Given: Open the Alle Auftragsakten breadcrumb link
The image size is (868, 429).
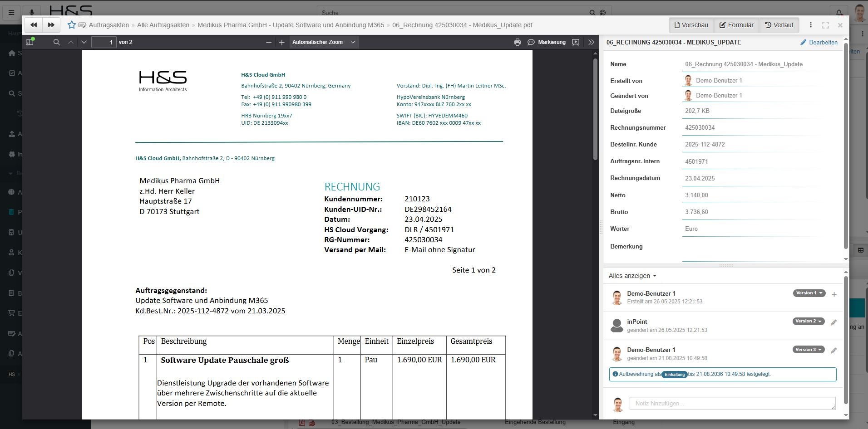Looking at the screenshot, I should (163, 25).
